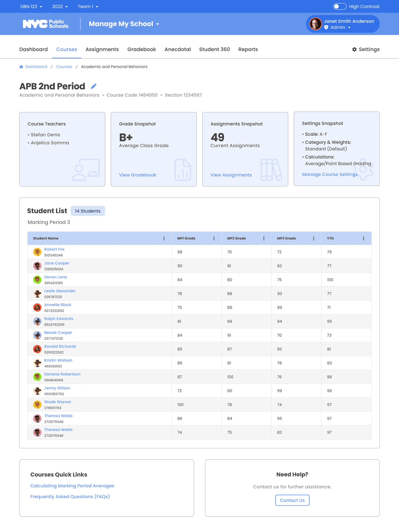Click Wade Warren's avatar icon
Image resolution: width=399 pixels, height=532 pixels.
pos(37,405)
